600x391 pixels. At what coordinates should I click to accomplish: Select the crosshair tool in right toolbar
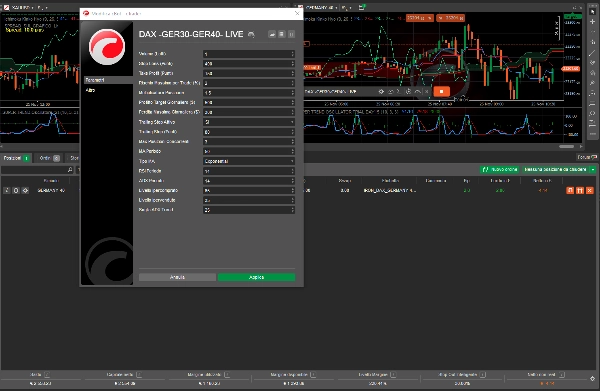(593, 22)
